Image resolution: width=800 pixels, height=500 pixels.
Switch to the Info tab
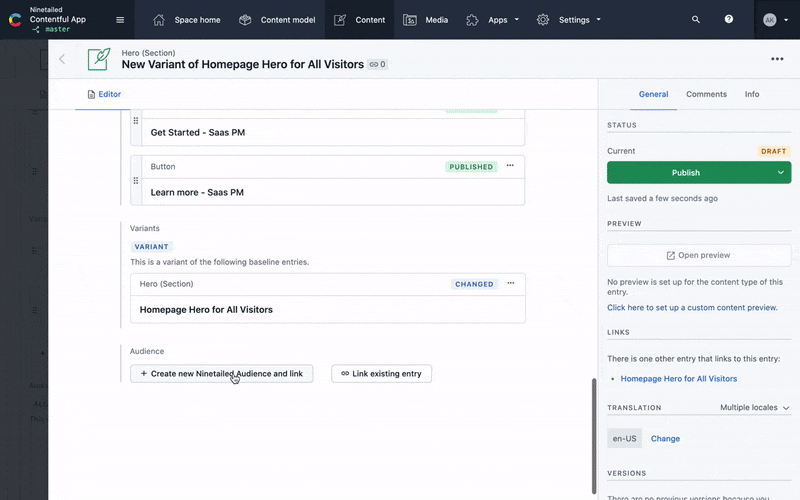point(752,94)
